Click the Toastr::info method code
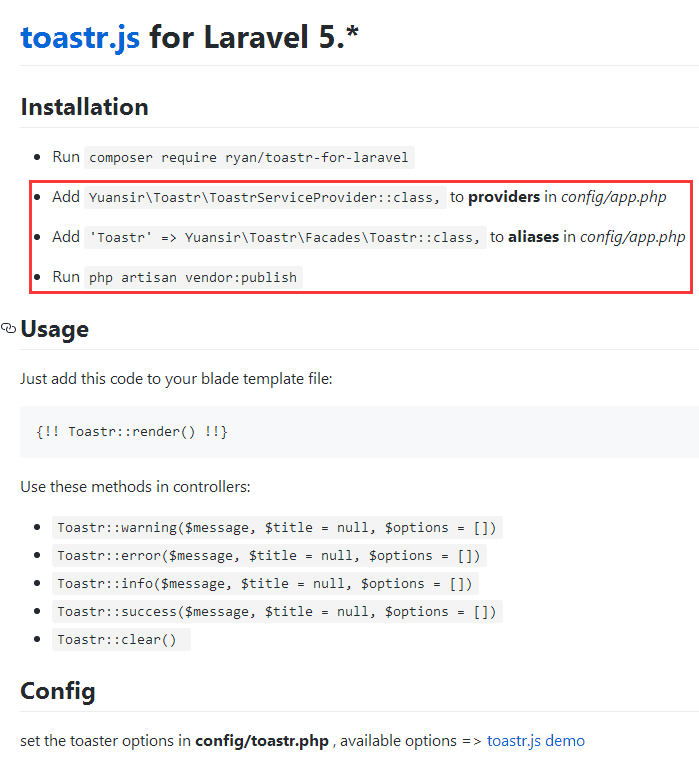The height and width of the screenshot is (764, 699). pos(265,583)
